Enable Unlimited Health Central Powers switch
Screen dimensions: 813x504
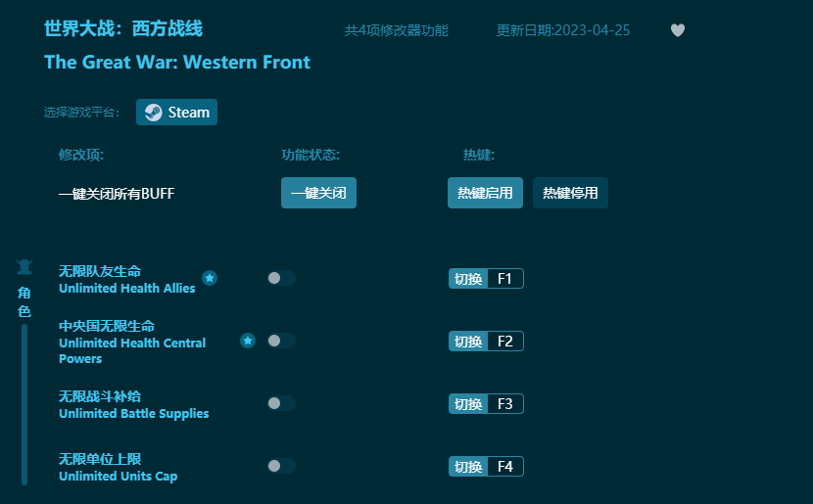pyautogui.click(x=281, y=341)
